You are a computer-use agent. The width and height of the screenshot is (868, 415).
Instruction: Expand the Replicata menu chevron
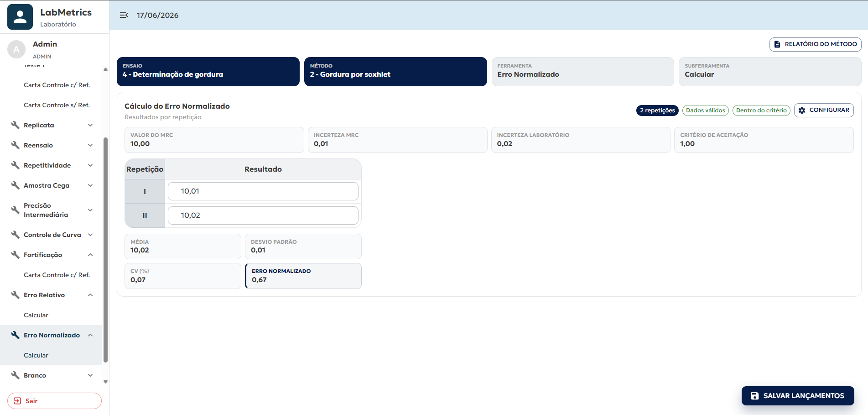tap(90, 125)
